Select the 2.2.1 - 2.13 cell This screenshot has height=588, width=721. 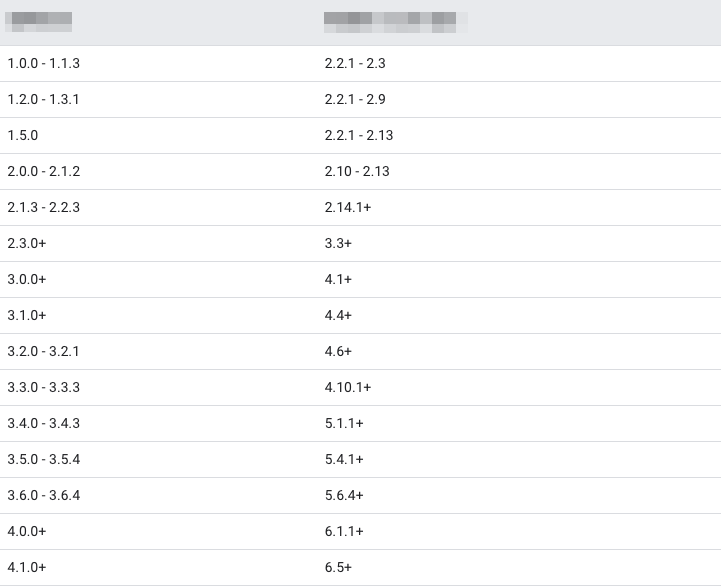pyautogui.click(x=359, y=136)
